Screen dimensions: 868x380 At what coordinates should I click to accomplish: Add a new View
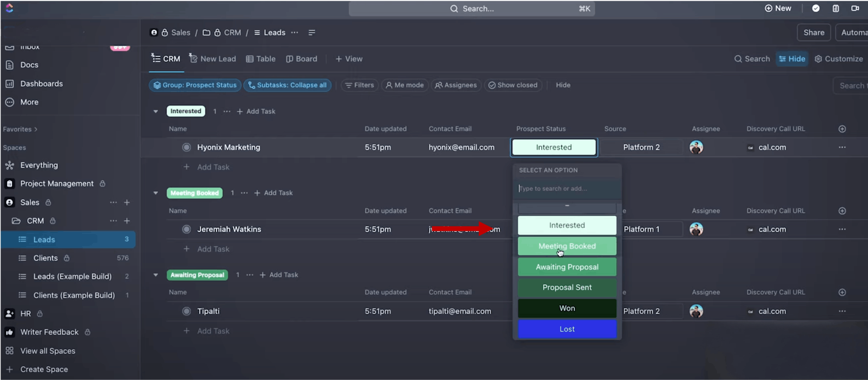tap(349, 59)
